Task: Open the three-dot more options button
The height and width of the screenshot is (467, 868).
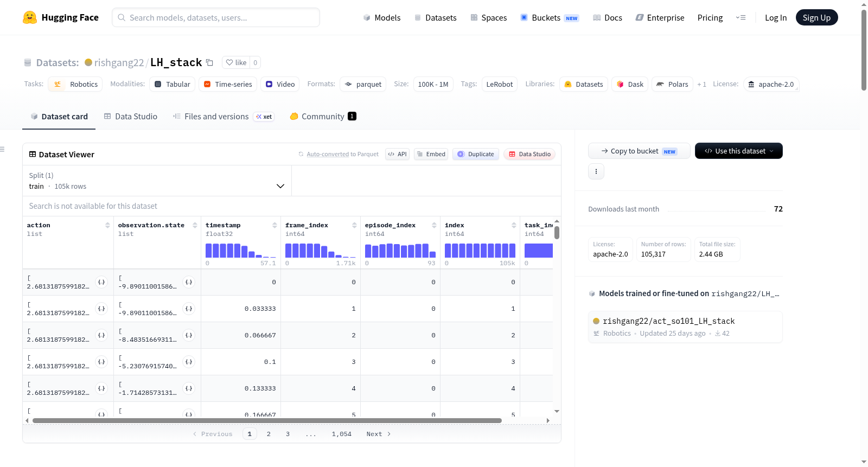Action: [x=596, y=171]
